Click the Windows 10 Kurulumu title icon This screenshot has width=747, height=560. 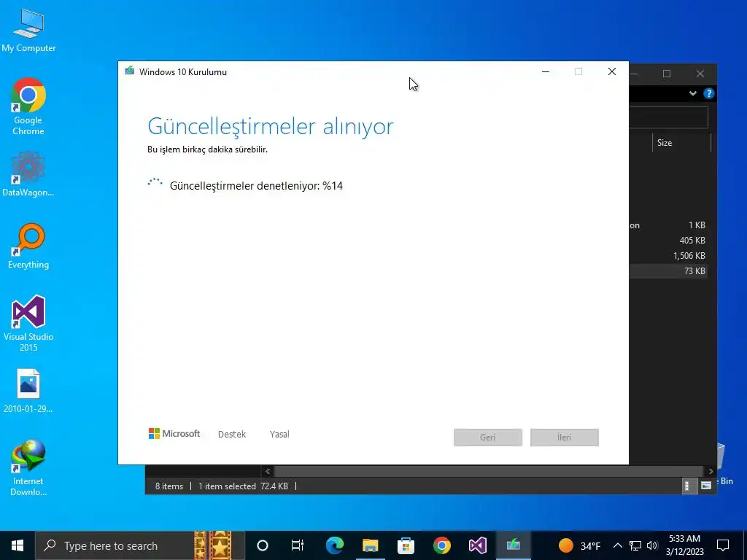point(130,71)
